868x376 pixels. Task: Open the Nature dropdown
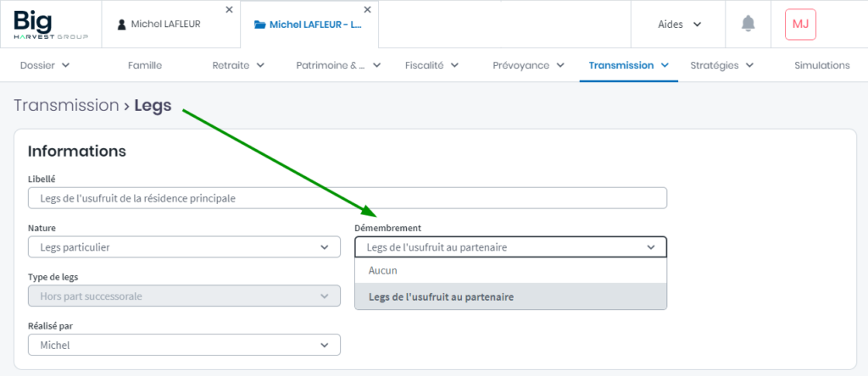point(184,247)
